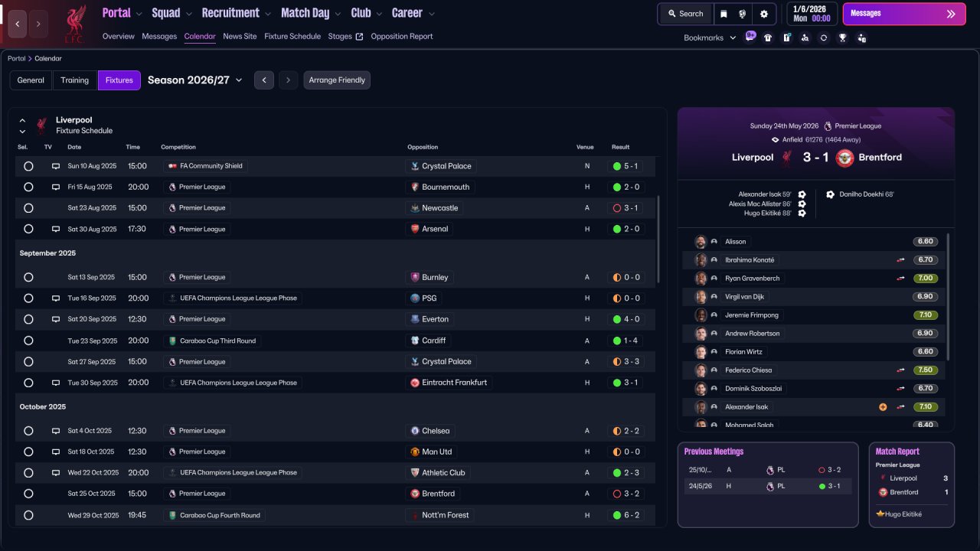The width and height of the screenshot is (980, 551).
Task: Select the Man Utd 18 Oct fixture radio
Action: pyautogui.click(x=28, y=452)
